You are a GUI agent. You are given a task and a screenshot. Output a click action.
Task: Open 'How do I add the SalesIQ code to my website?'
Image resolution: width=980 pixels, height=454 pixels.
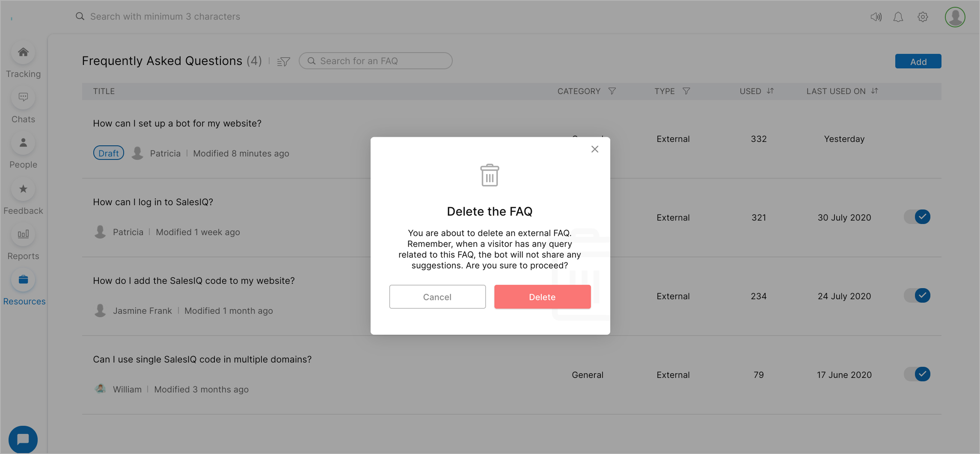(x=194, y=280)
